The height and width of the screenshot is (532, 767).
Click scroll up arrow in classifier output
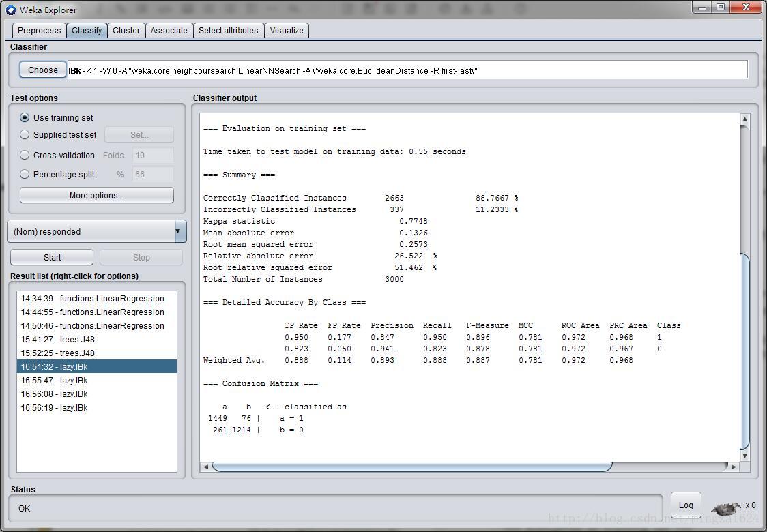coord(744,119)
